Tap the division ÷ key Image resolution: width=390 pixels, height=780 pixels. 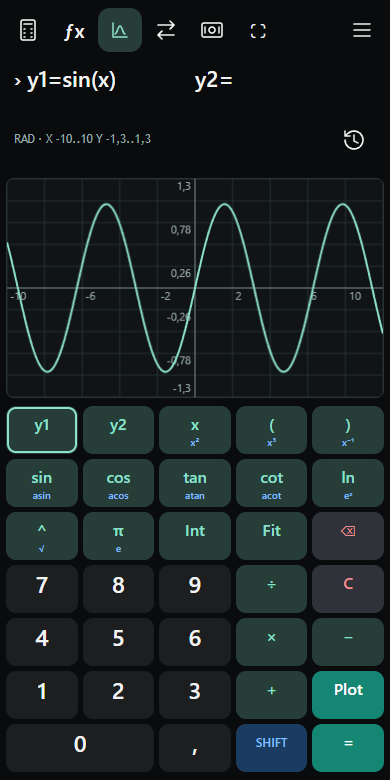(272, 589)
